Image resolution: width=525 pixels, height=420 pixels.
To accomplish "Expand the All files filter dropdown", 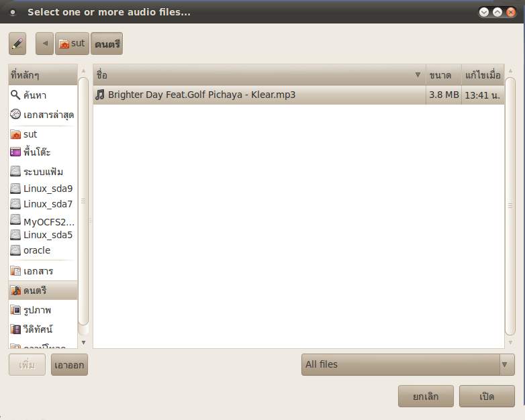I will tap(408, 364).
